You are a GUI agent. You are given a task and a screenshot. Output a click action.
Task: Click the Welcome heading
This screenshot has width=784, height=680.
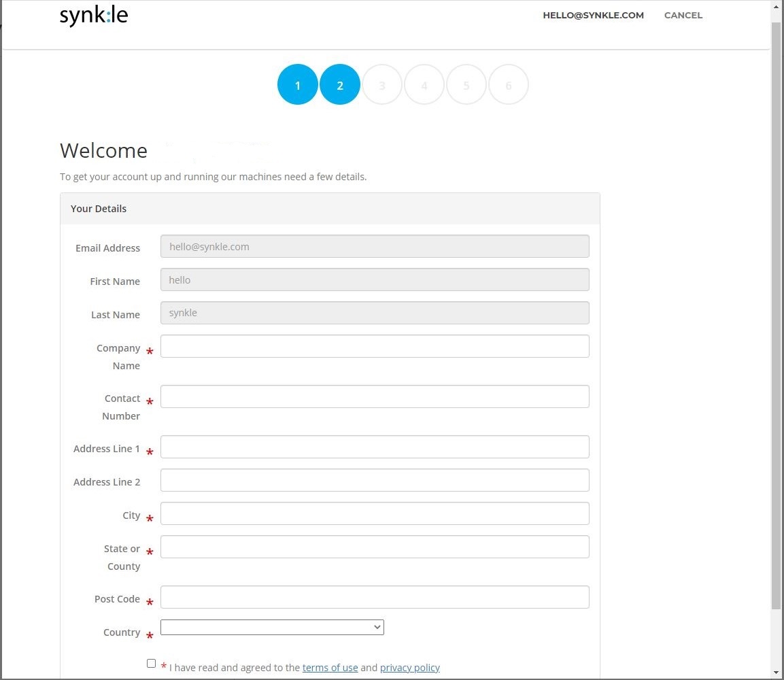click(x=103, y=150)
